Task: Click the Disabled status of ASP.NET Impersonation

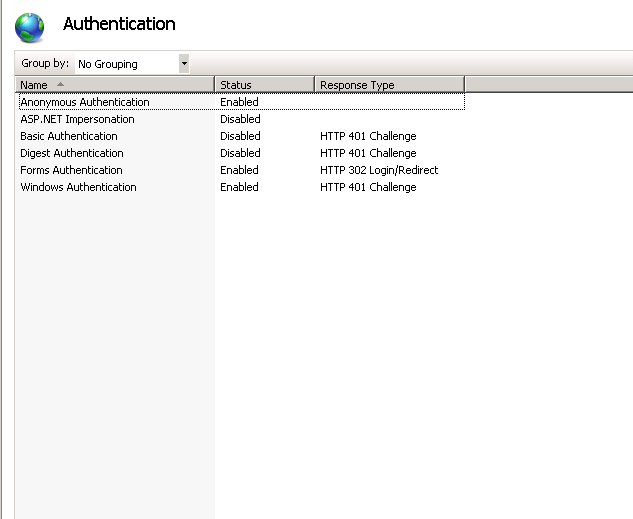Action: 240,119
